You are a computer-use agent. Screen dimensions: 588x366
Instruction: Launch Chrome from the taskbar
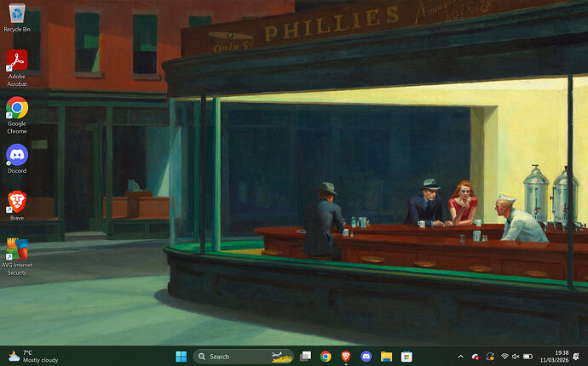click(x=326, y=357)
